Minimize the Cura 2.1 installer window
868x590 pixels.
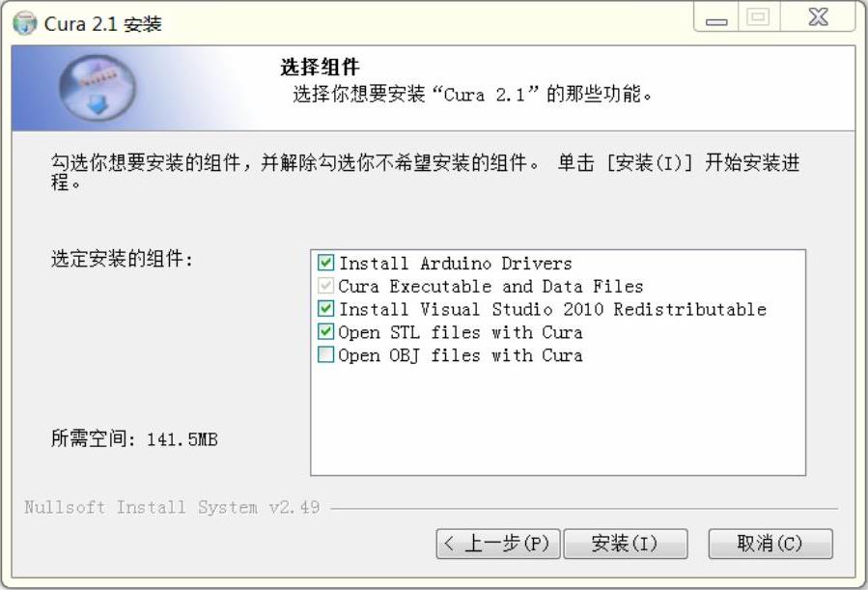pos(716,20)
